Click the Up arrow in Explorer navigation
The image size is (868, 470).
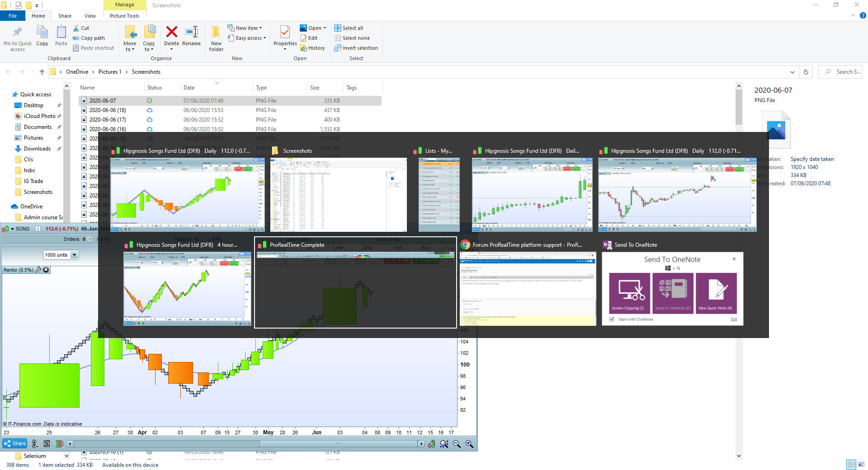point(42,72)
